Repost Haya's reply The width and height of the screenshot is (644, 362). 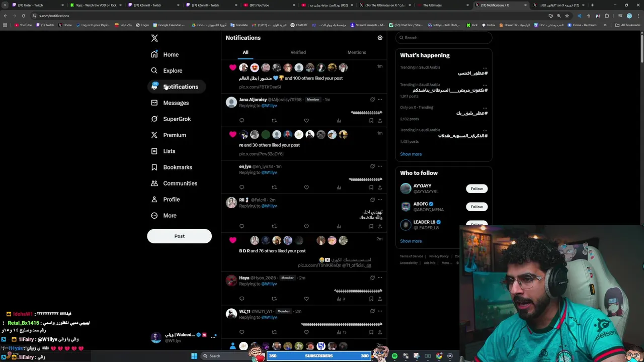point(274,299)
